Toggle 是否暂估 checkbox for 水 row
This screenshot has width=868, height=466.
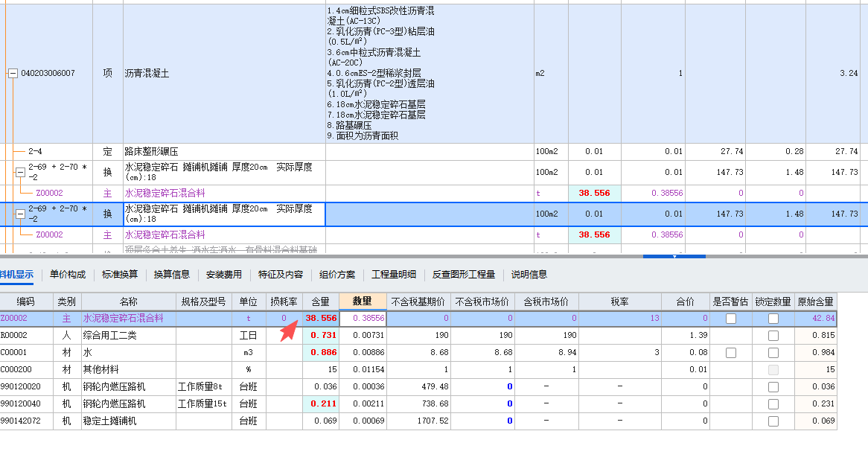731,353
